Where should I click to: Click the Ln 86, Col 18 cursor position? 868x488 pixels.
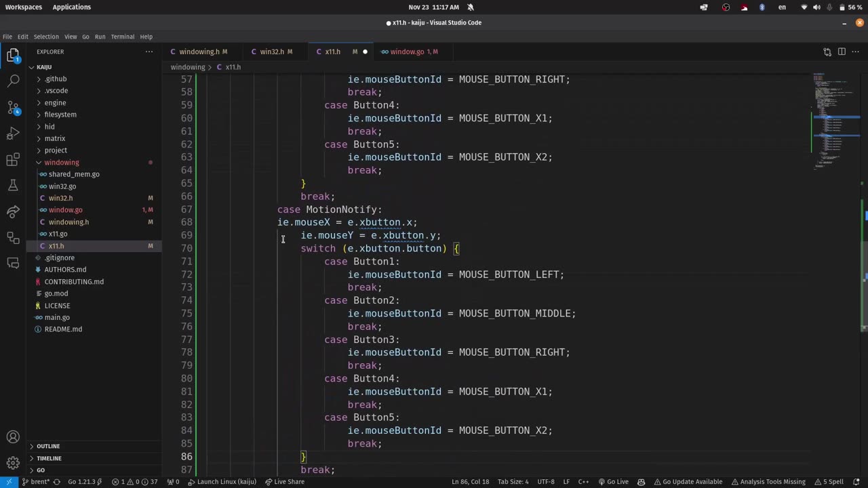[470, 482]
